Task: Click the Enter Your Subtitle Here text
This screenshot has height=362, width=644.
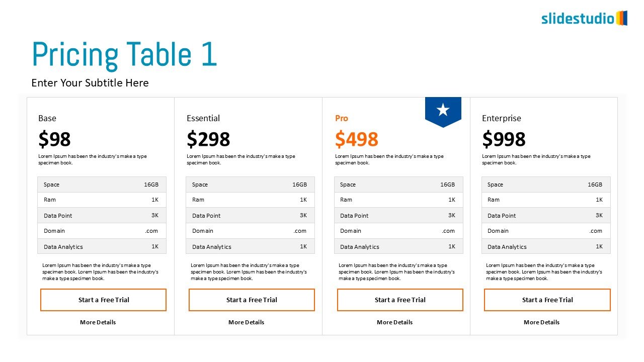Action: click(90, 83)
